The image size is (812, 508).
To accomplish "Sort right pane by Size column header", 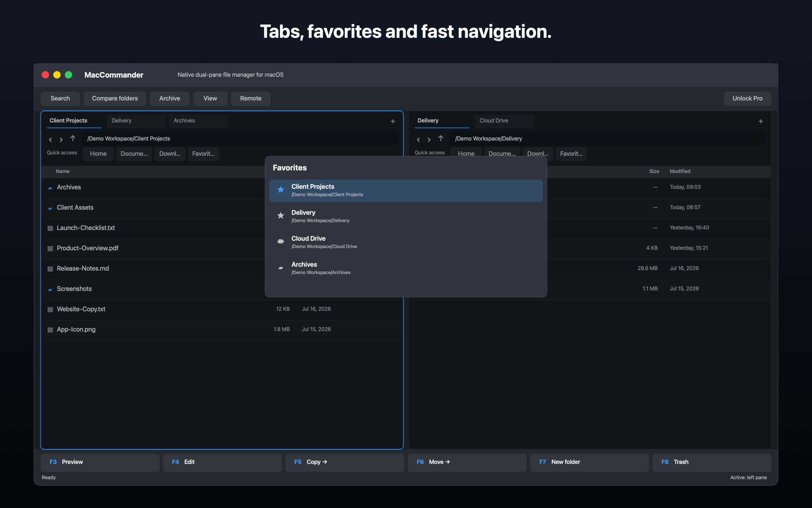I will point(654,171).
